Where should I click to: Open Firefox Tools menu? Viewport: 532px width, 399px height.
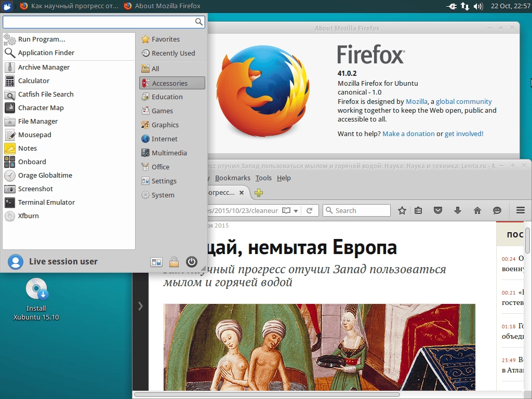(263, 178)
